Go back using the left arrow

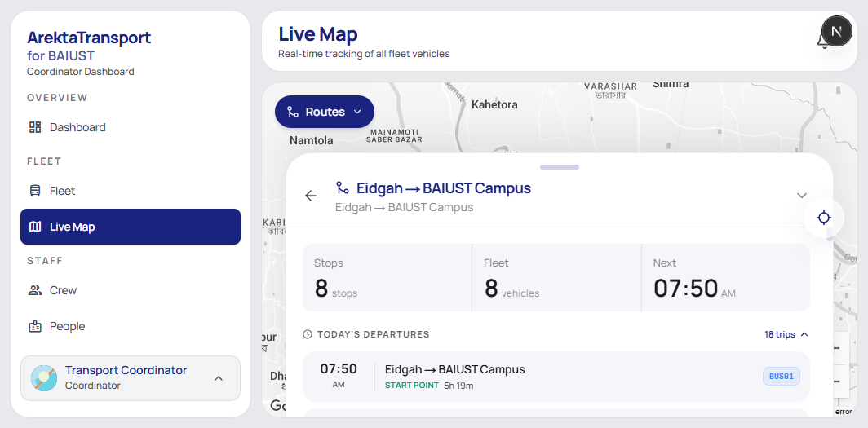pyautogui.click(x=311, y=195)
